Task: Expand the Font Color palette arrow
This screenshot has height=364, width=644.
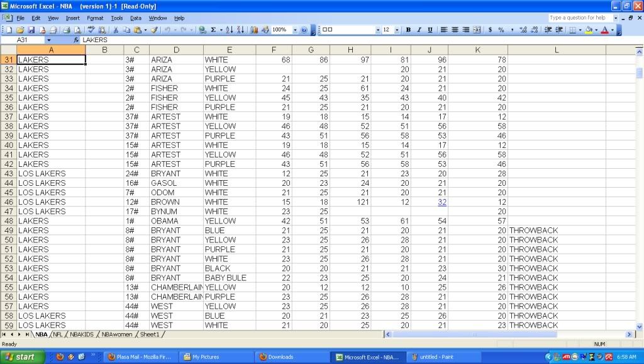Action: coord(613,30)
